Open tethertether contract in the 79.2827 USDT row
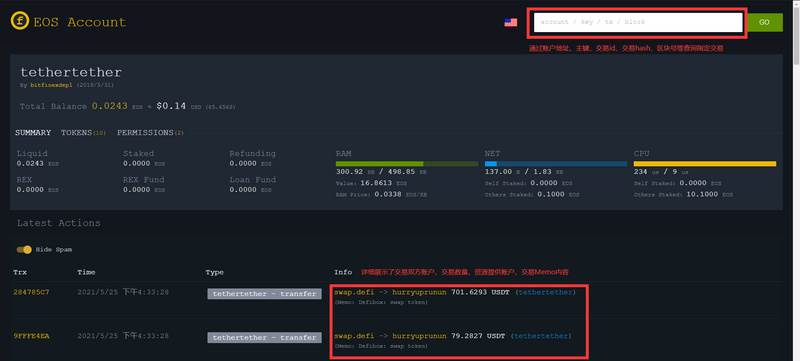This screenshot has width=800, height=361. coord(541,336)
